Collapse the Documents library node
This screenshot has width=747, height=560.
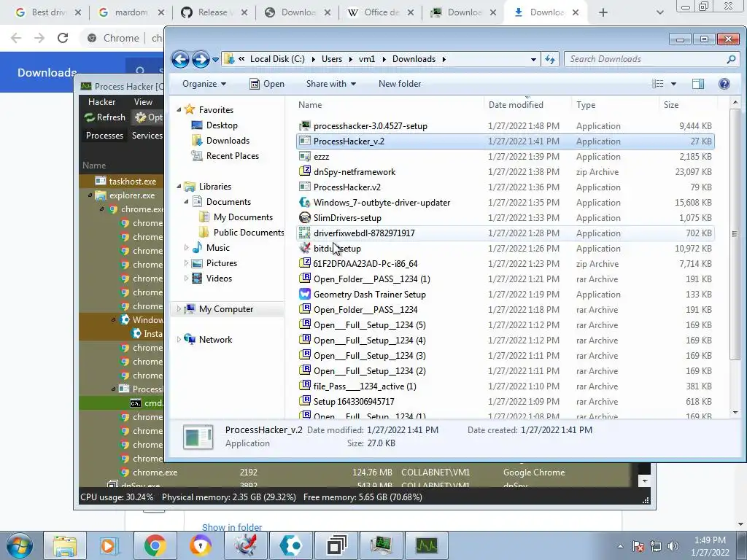point(186,202)
